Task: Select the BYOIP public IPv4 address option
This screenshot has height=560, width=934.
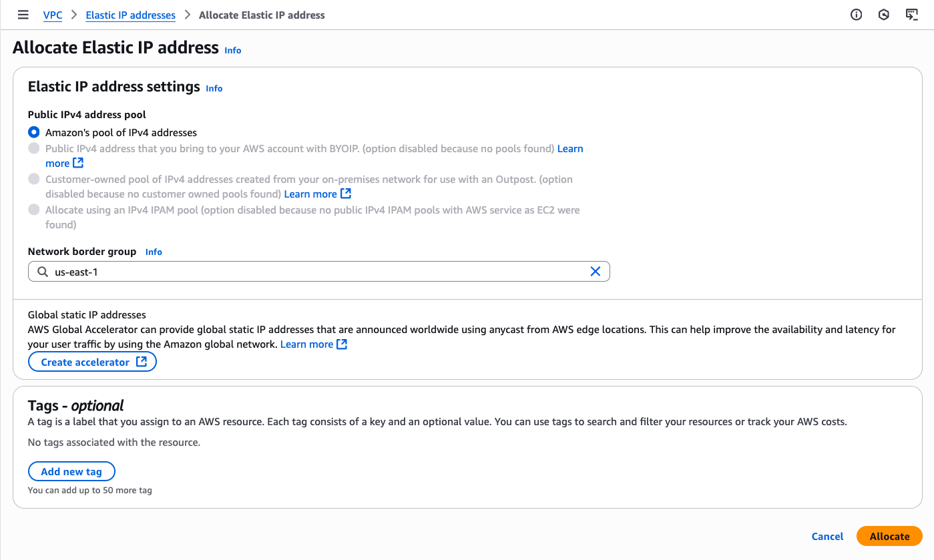Action: pos(34,148)
